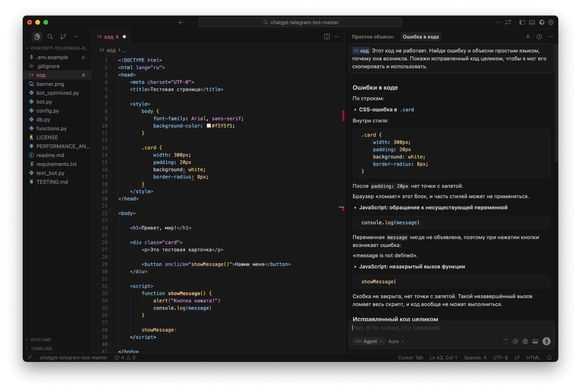Open the Agent mode dropdown
The height and width of the screenshot is (392, 581).
pyautogui.click(x=369, y=341)
